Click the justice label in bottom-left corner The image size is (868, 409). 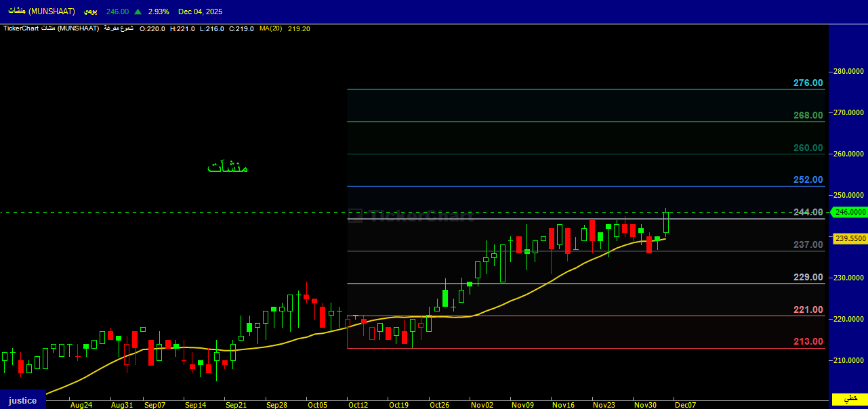(x=22, y=400)
